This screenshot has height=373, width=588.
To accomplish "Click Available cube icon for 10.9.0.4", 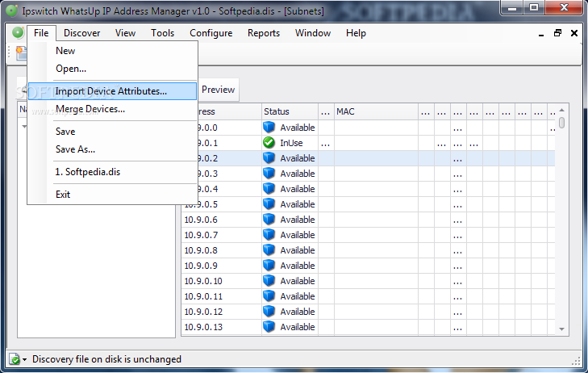I will pos(269,189).
